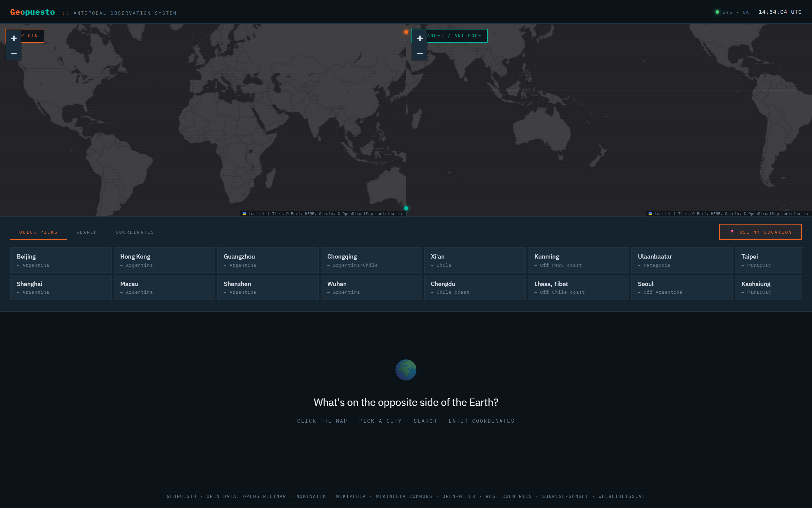This screenshot has width=812, height=508.
Task: Click the Geopuesto logo
Action: 32,12
